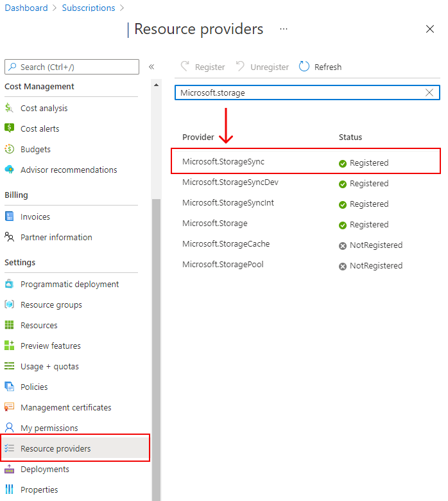Image resolution: width=448 pixels, height=501 pixels.
Task: Click the Advisor recommendations cloud icon
Action: pyautogui.click(x=9, y=170)
